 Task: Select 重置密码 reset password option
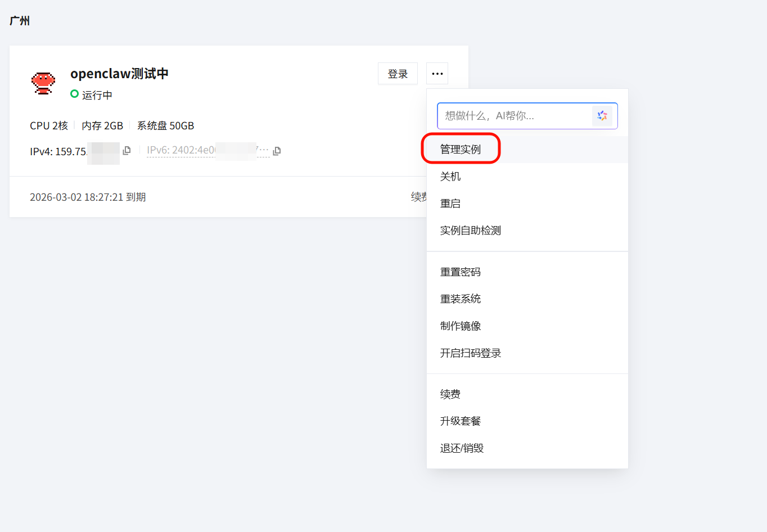tap(527, 272)
